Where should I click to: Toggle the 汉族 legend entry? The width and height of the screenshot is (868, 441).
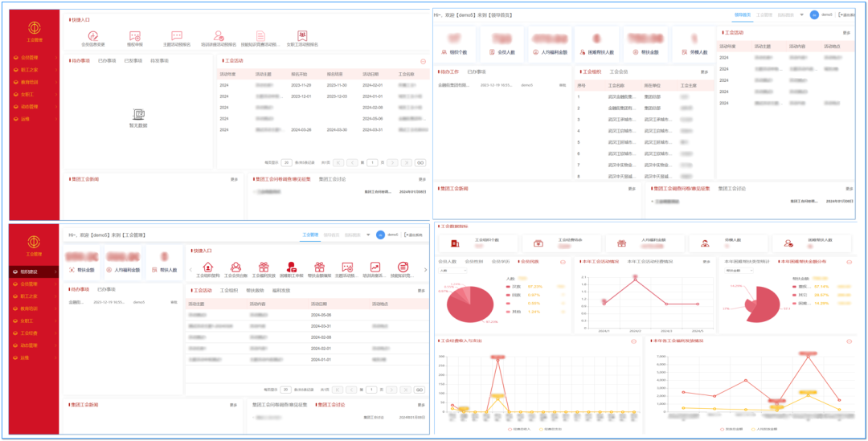513,287
